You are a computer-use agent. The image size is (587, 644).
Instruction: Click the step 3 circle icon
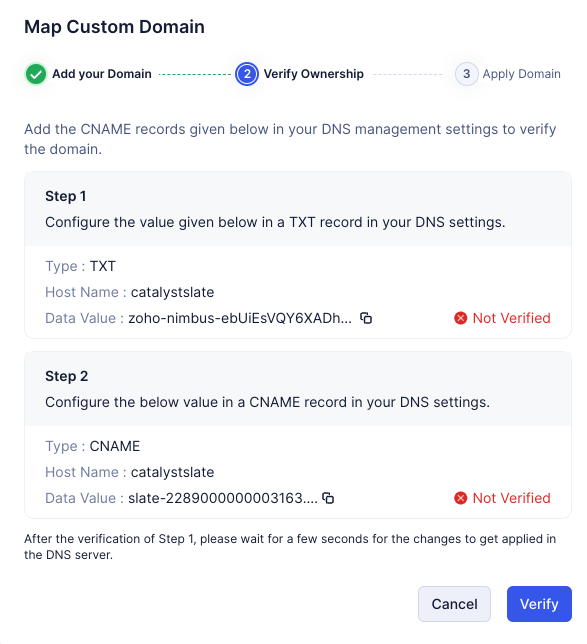466,74
